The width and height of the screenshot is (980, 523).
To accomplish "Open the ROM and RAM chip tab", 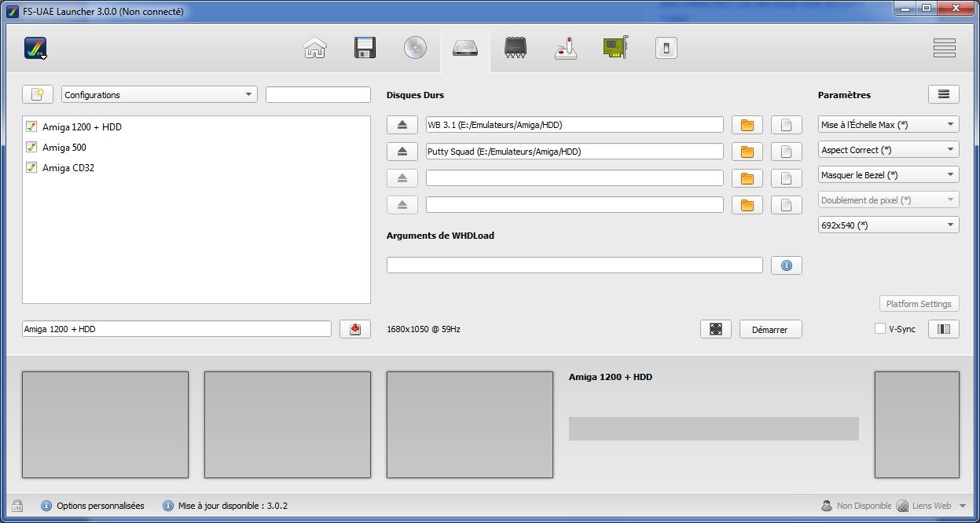I will pos(516,48).
